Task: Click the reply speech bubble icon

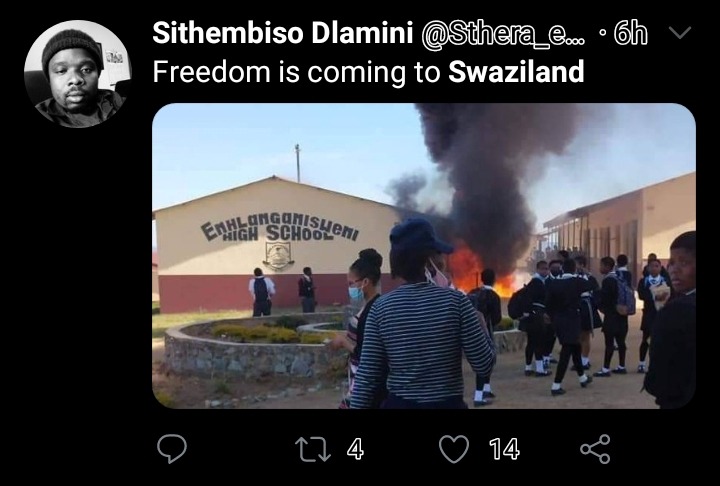Action: pyautogui.click(x=172, y=448)
